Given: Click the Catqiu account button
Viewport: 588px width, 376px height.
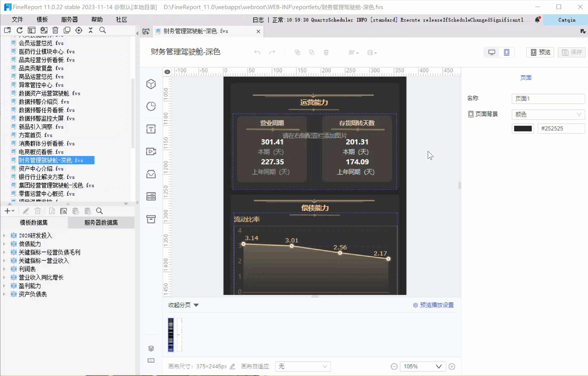Looking at the screenshot, I should (567, 20).
